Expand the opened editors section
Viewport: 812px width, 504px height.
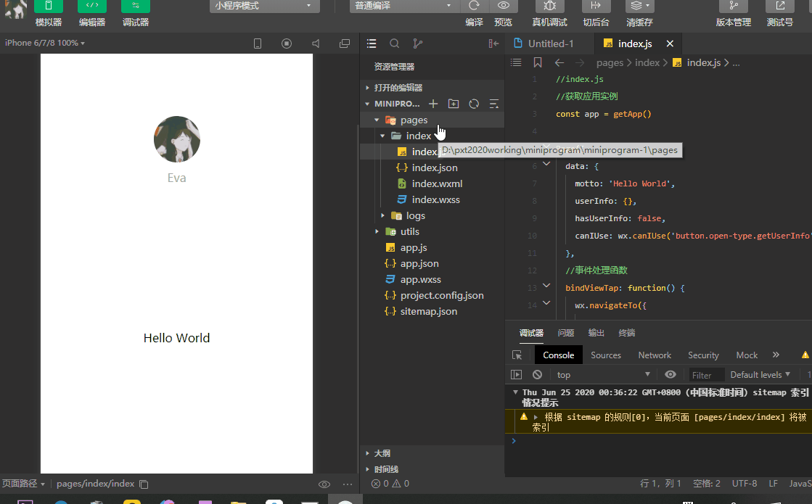coord(432,88)
